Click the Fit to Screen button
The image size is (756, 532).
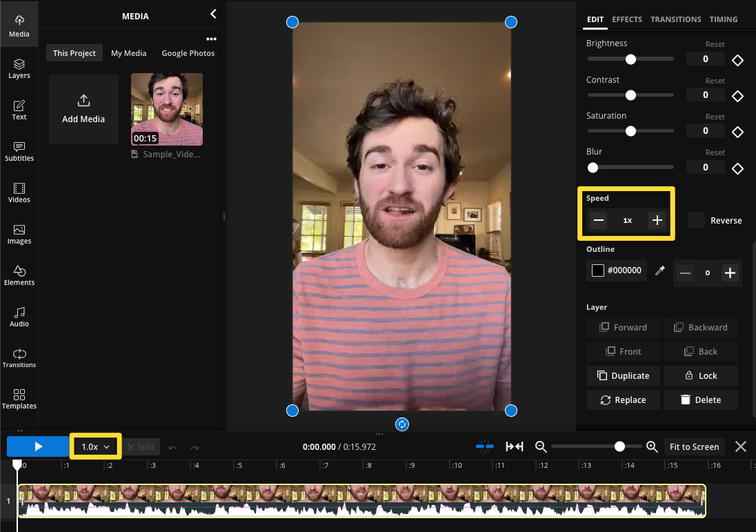(x=694, y=447)
